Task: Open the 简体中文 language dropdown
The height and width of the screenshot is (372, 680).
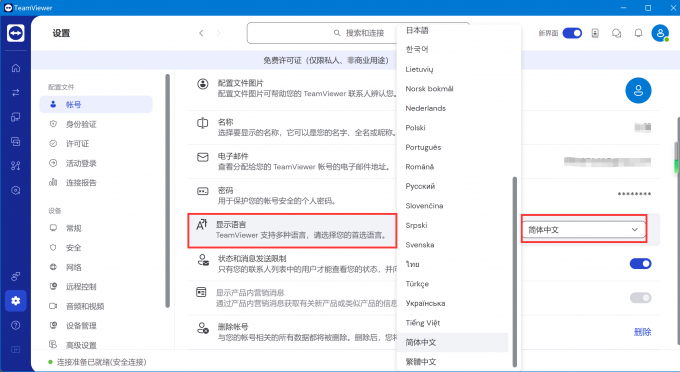Action: 583,229
